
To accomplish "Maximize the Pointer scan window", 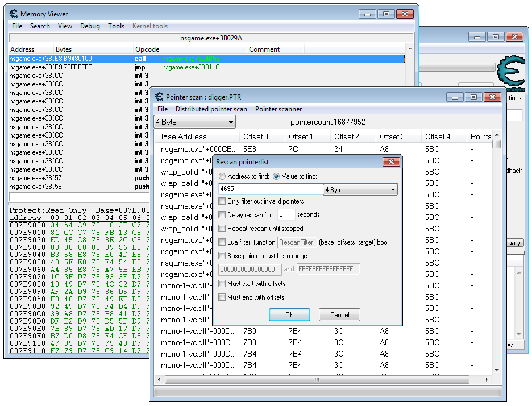I will [473, 97].
